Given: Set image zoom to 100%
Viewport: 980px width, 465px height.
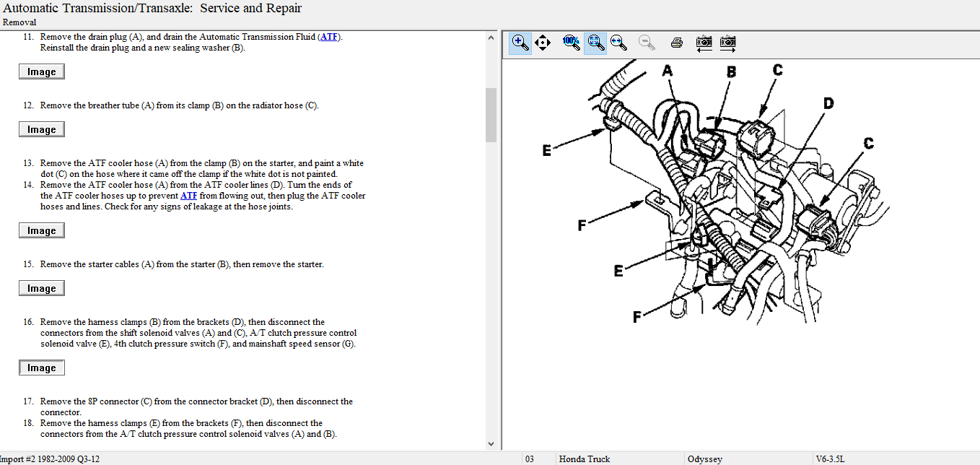Looking at the screenshot, I should tap(572, 43).
